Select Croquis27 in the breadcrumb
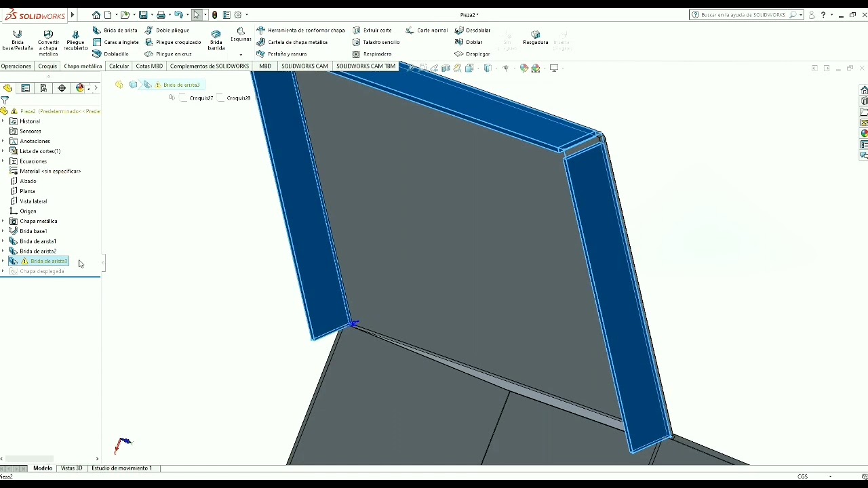The width and height of the screenshot is (868, 488). tap(197, 98)
